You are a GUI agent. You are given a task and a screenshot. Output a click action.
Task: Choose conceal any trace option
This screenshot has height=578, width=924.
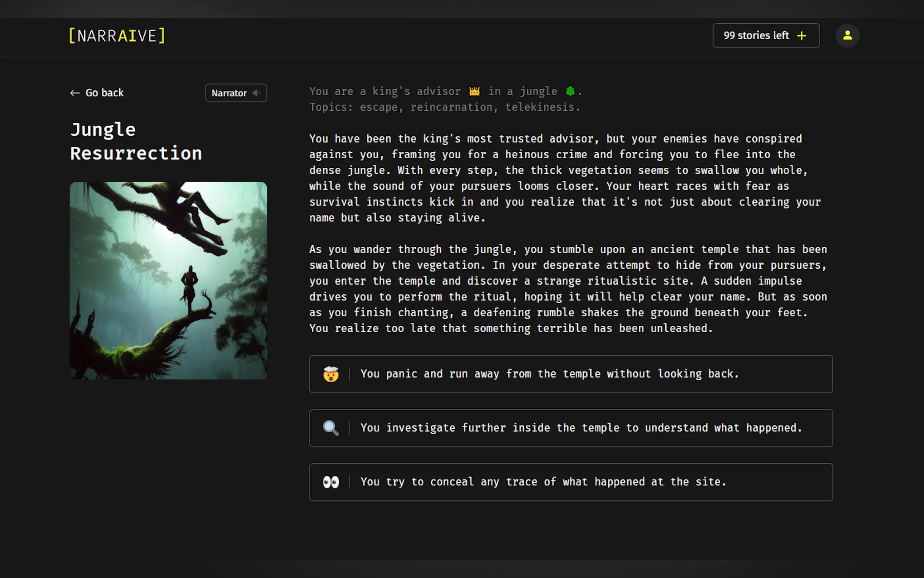coord(542,482)
